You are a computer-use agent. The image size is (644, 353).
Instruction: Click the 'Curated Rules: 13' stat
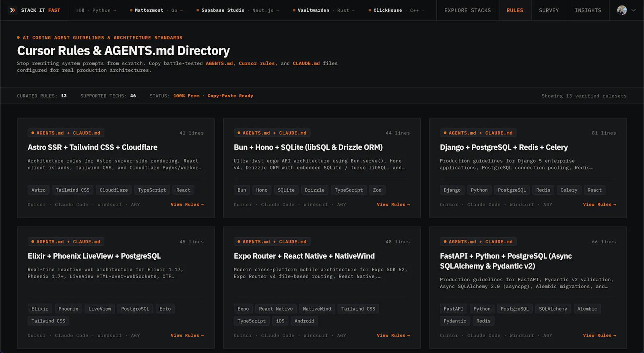42,96
